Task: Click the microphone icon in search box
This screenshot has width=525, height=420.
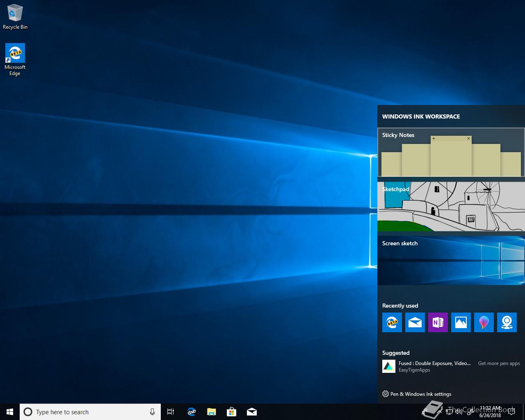Action: click(x=152, y=412)
